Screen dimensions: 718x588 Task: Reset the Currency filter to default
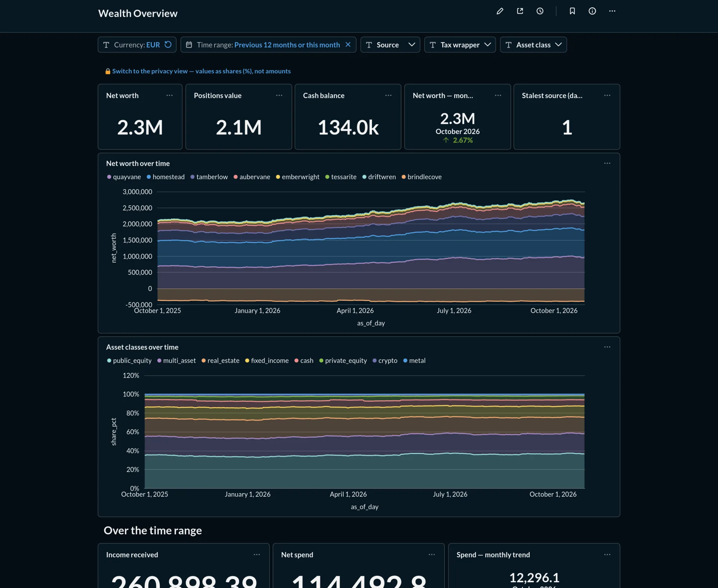(168, 45)
